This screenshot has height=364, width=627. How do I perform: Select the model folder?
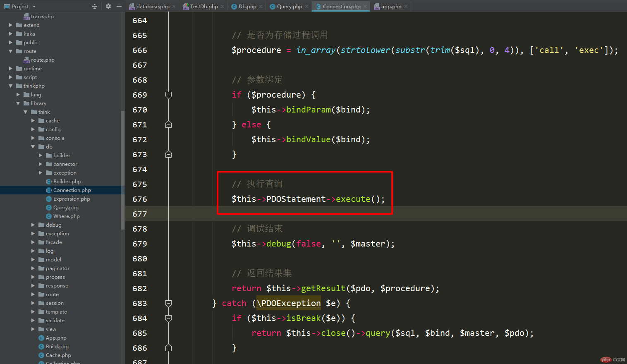pos(53,260)
